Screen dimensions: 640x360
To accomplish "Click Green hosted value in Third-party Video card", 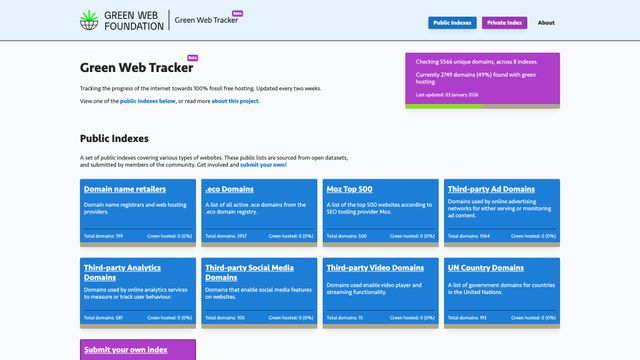I will [x=412, y=318].
